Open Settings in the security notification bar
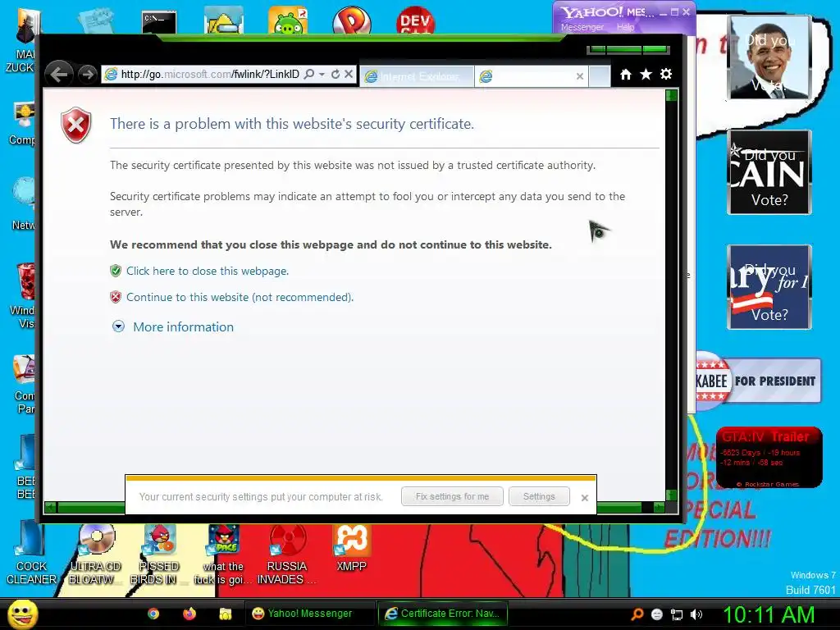This screenshot has width=840, height=630. [x=539, y=496]
